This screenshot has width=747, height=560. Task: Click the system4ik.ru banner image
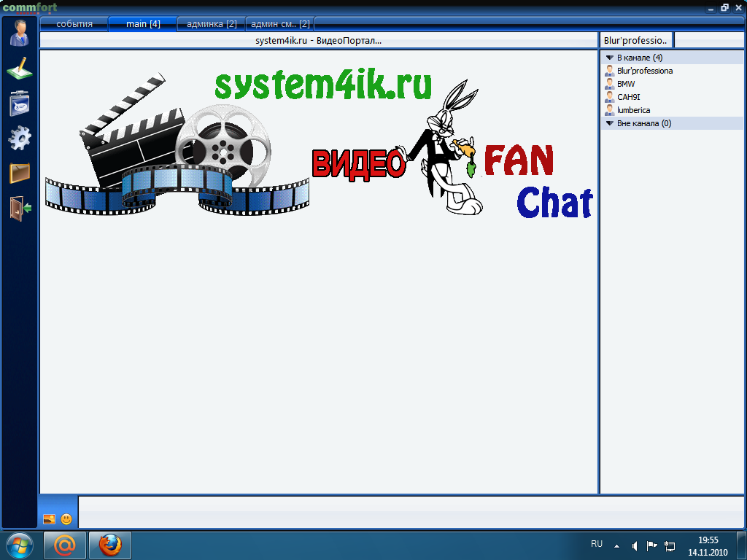[x=319, y=144]
